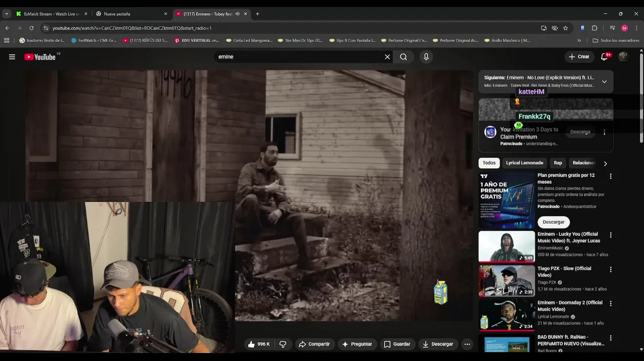This screenshot has height=361, width=644.
Task: Open options for the Doomsday 2 video
Action: pyautogui.click(x=610, y=303)
